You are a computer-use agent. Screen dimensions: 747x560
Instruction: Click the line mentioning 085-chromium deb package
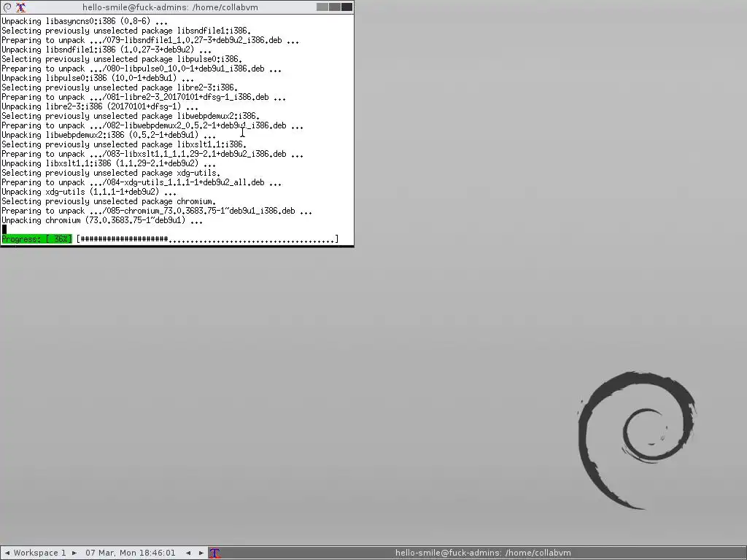pos(157,211)
